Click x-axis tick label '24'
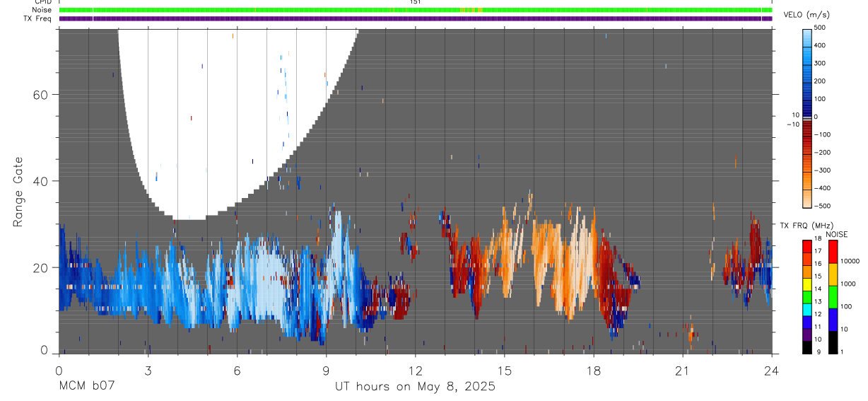Viewport: 868px width, 401px height. click(x=772, y=370)
